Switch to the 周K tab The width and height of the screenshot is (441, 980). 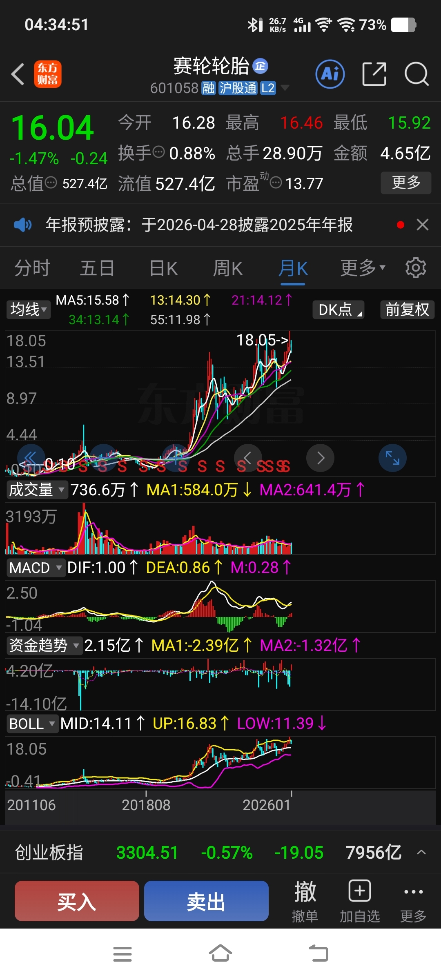point(228,269)
